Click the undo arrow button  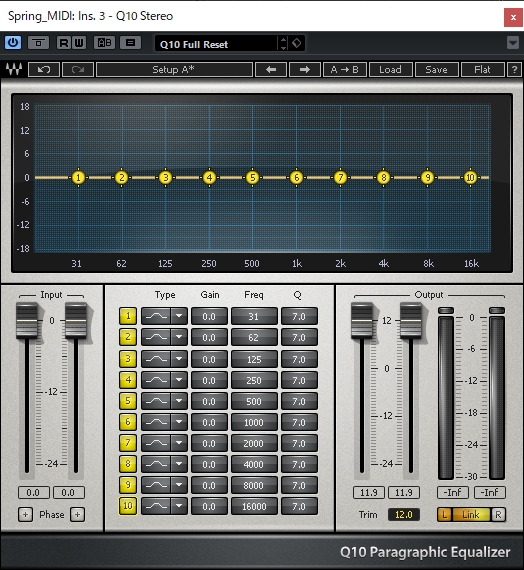(x=44, y=69)
